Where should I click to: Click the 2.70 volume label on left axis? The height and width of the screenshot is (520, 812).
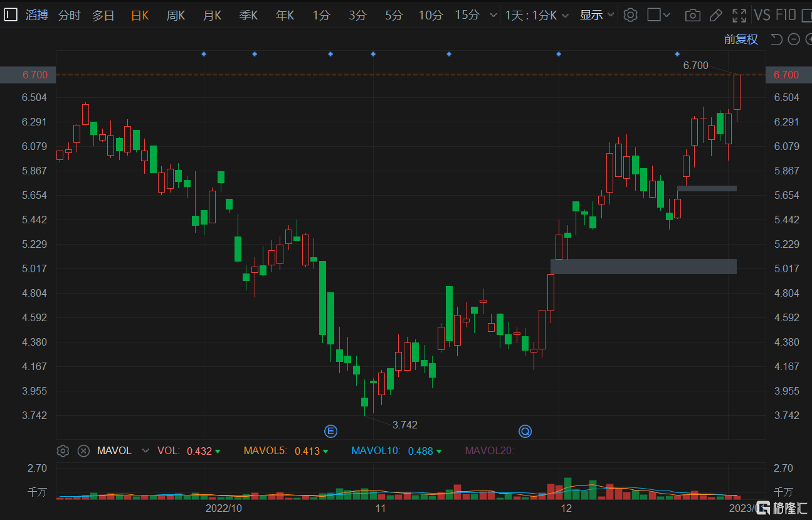click(36, 468)
